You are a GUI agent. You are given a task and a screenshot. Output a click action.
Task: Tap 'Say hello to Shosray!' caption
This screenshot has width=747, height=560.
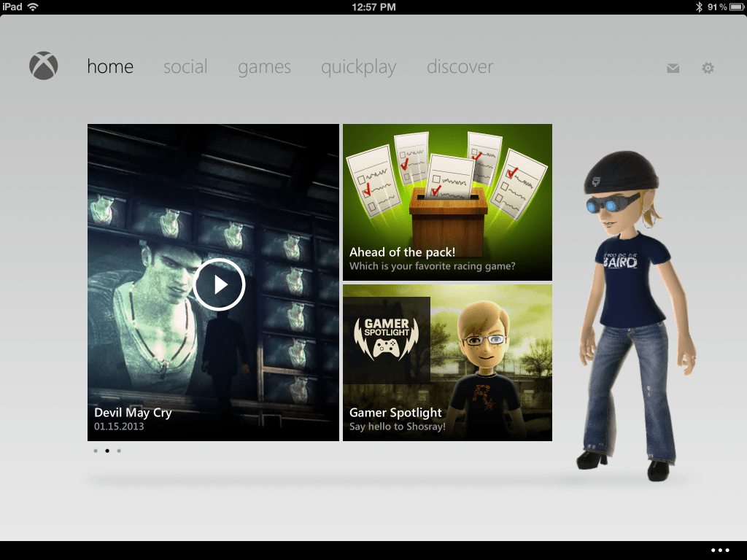(x=398, y=427)
